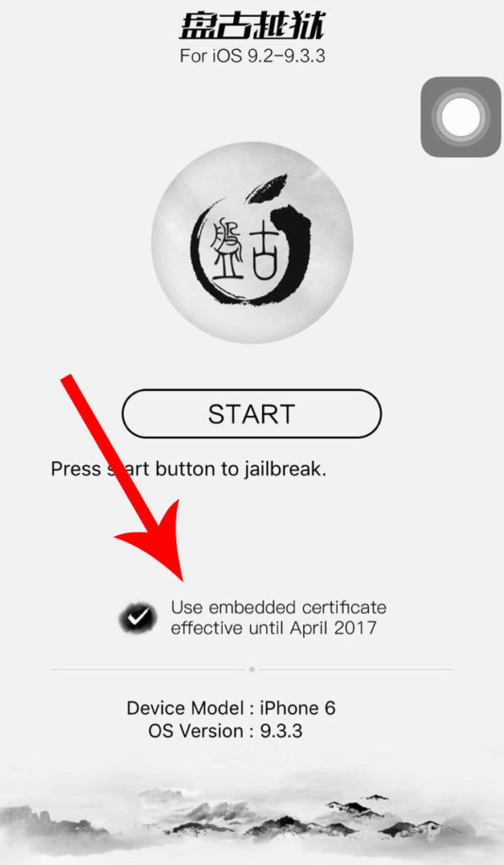
Task: Tap the AssistiveTouch floating button
Action: click(461, 117)
